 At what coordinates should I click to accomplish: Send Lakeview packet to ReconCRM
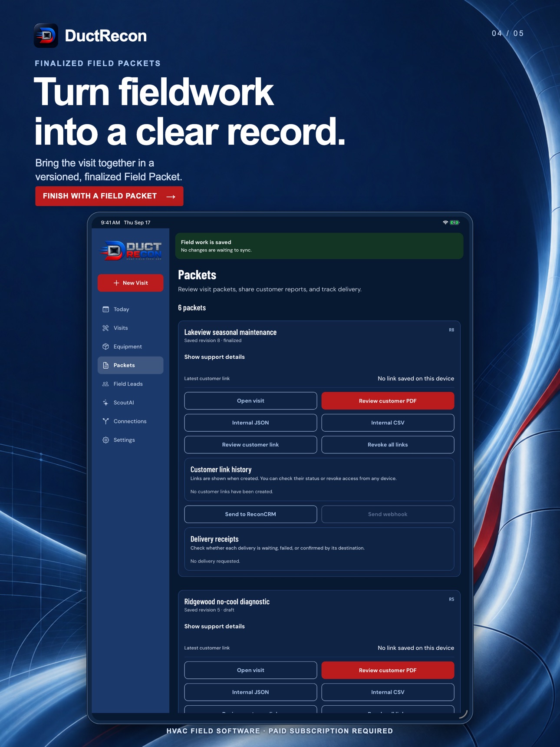pos(250,514)
